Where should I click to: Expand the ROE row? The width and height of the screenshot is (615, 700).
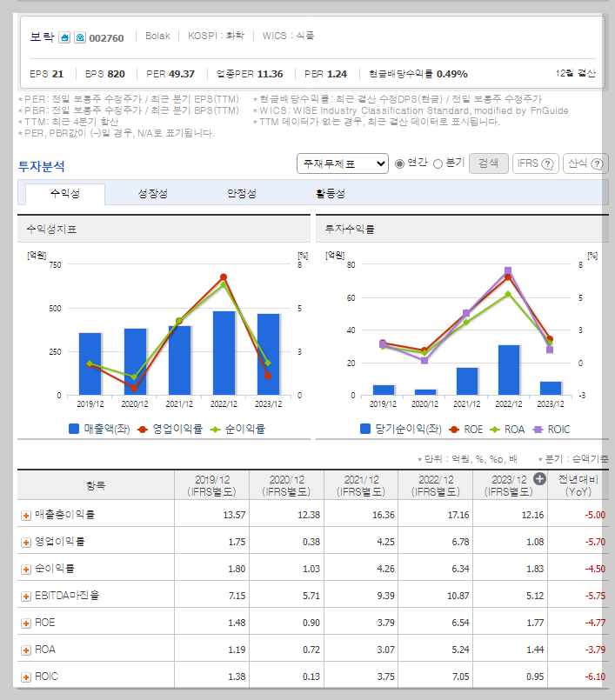[x=26, y=623]
